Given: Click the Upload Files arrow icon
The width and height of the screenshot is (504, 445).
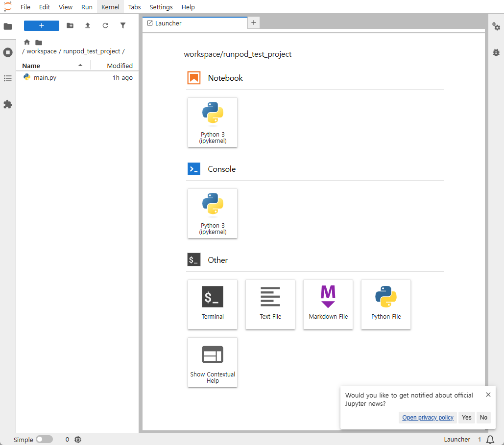Looking at the screenshot, I should point(87,25).
